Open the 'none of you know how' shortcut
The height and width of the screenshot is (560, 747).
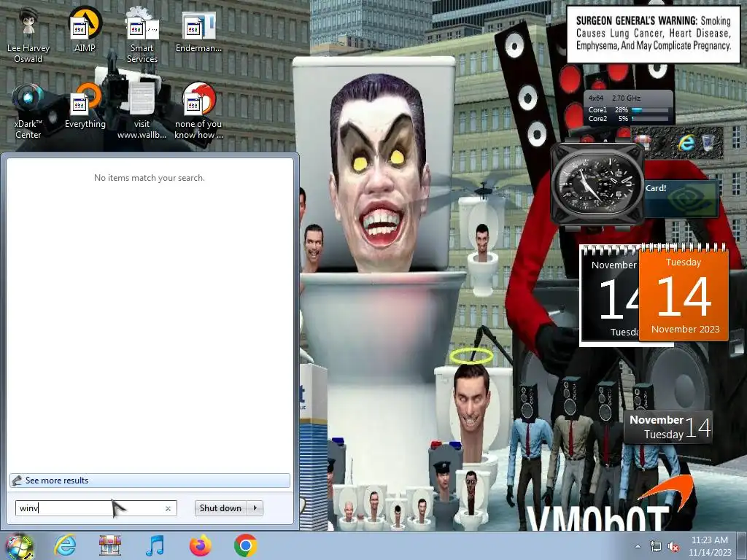coord(198,111)
